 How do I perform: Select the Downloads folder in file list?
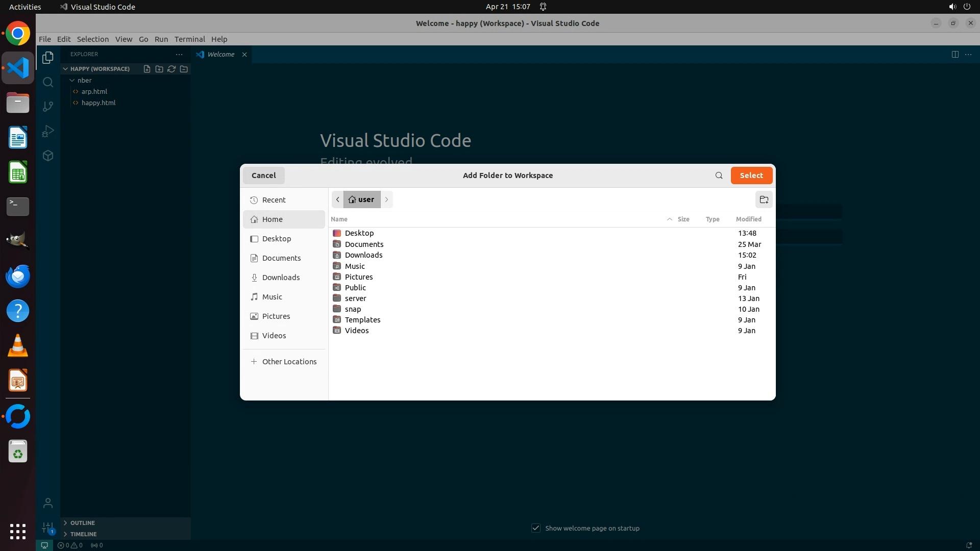(x=363, y=255)
